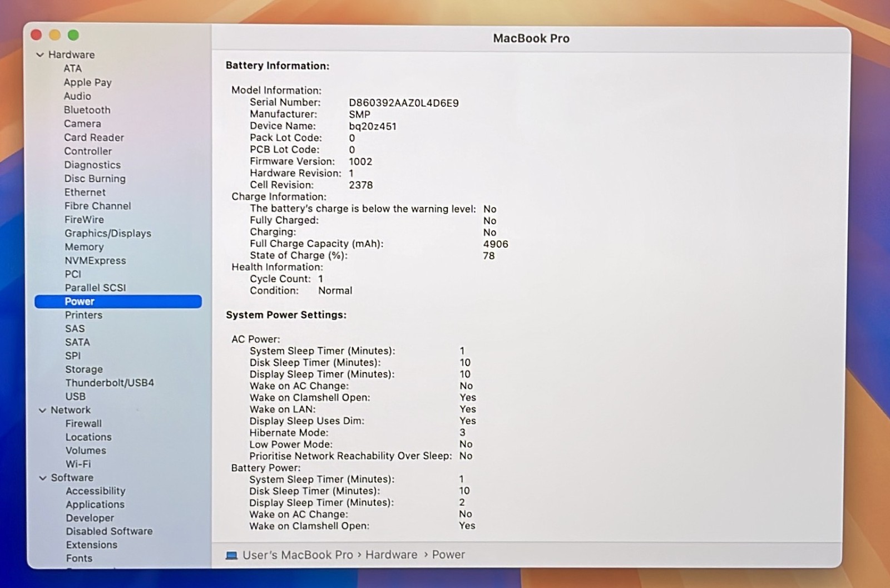Click the Hardware category label

71,55
